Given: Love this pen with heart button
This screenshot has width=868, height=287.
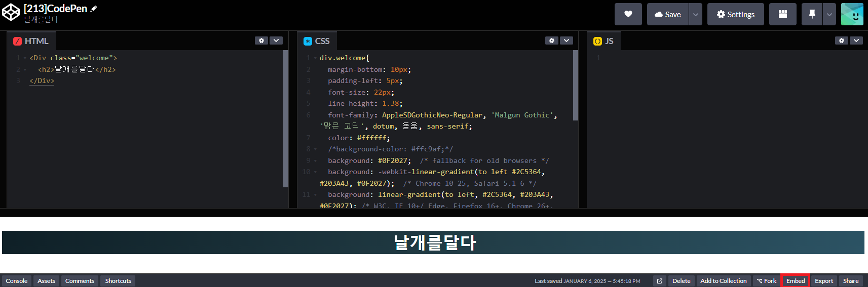Looking at the screenshot, I should tap(628, 14).
